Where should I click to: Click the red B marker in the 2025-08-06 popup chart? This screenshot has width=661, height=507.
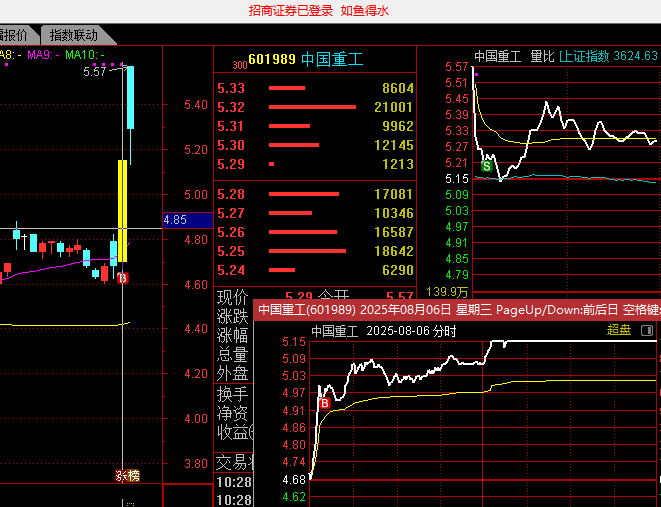point(325,404)
